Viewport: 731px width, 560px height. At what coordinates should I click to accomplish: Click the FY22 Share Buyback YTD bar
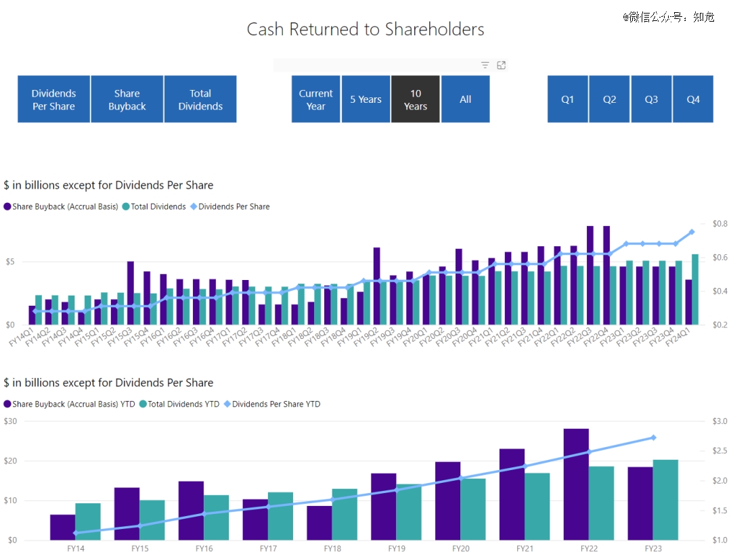(x=576, y=484)
